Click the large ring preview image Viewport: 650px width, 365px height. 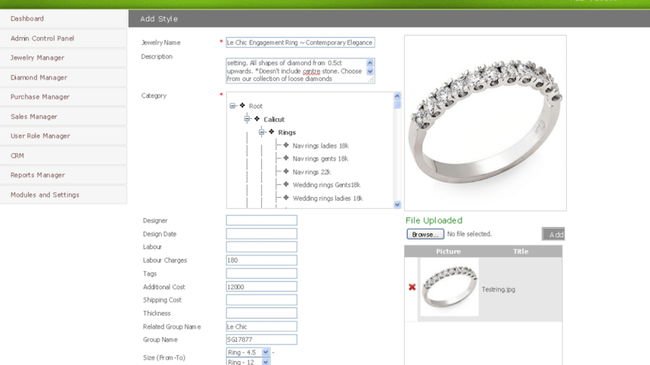coord(485,123)
